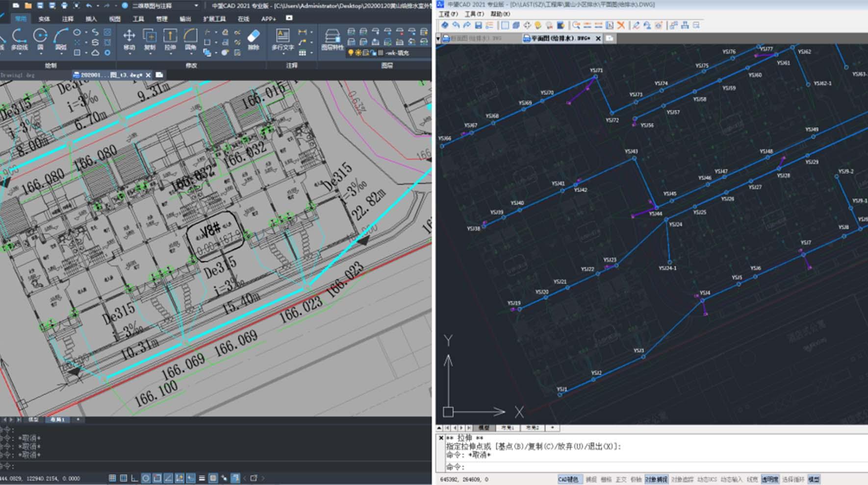Select the 布局1 layout tab in left window
The height and width of the screenshot is (485, 868).
(x=58, y=420)
